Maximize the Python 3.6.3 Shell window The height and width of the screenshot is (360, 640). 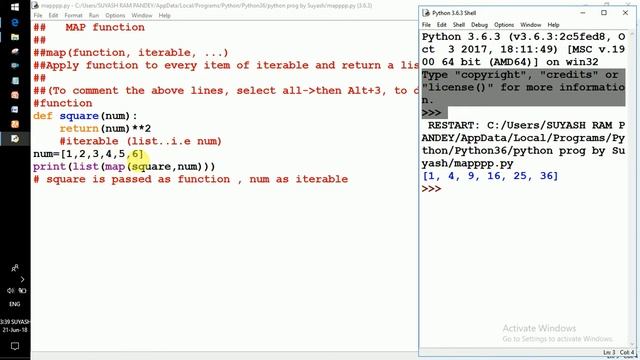pyautogui.click(x=604, y=13)
